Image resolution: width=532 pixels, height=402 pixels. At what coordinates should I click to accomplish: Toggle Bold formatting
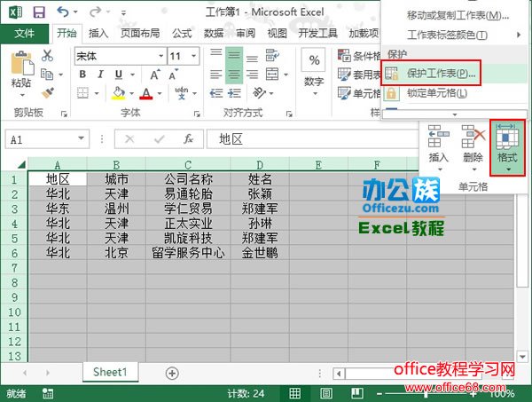82,74
